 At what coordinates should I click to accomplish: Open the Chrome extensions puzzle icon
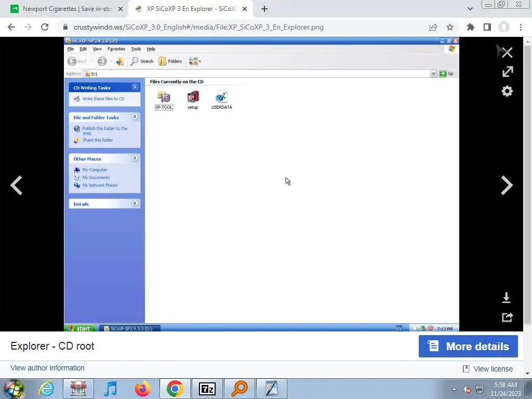471,27
